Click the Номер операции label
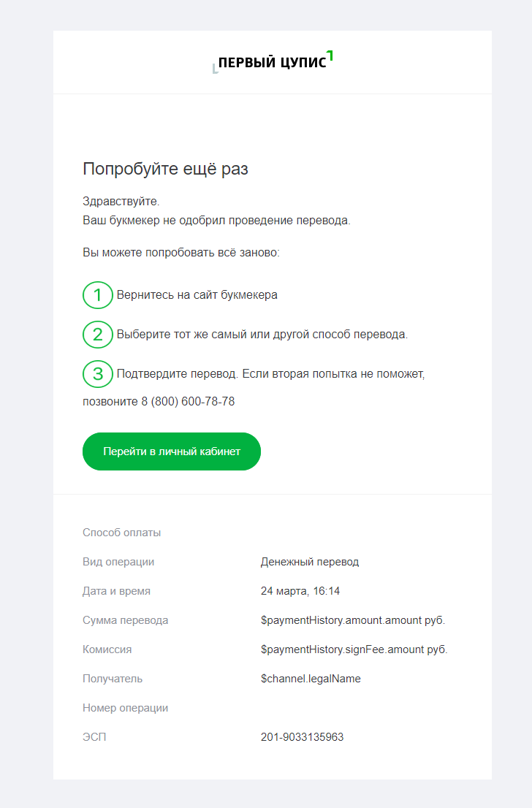Image resolution: width=532 pixels, height=808 pixels. 125,708
